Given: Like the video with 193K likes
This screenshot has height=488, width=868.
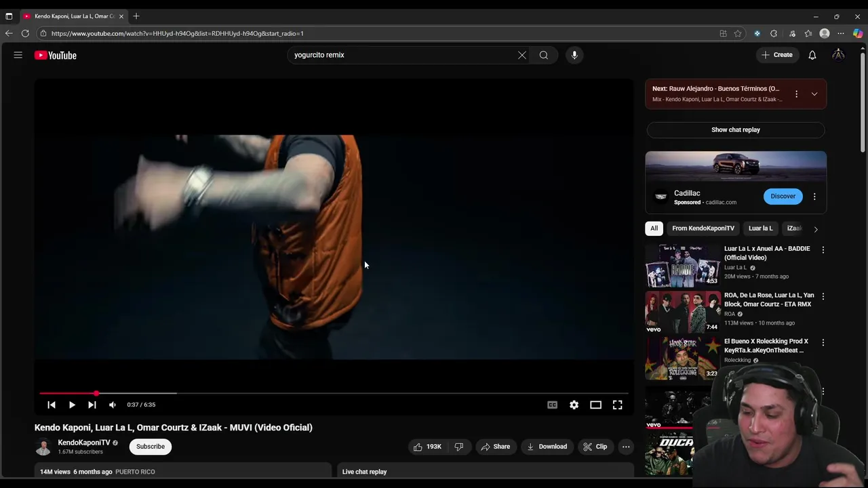Looking at the screenshot, I should coord(427,447).
